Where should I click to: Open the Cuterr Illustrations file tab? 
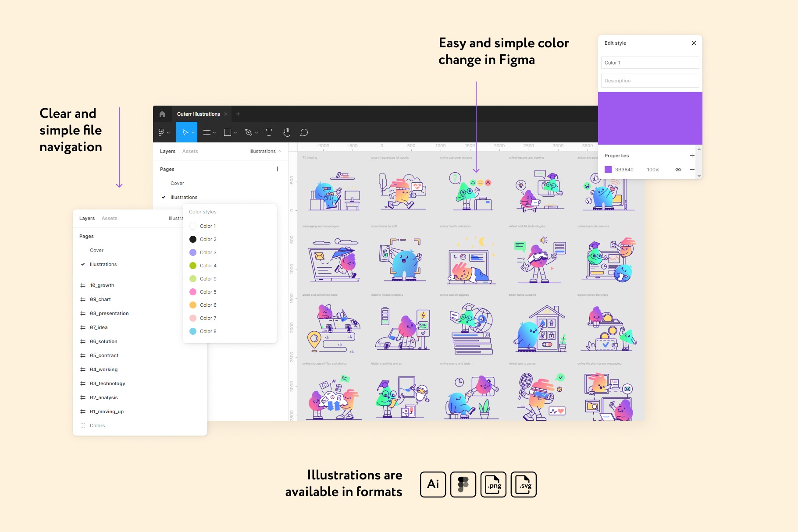198,114
